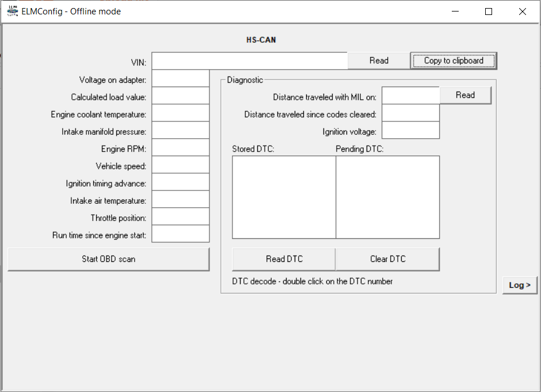Screen dimensions: 541x392
Task: Click the VIN input field
Action: pos(249,61)
